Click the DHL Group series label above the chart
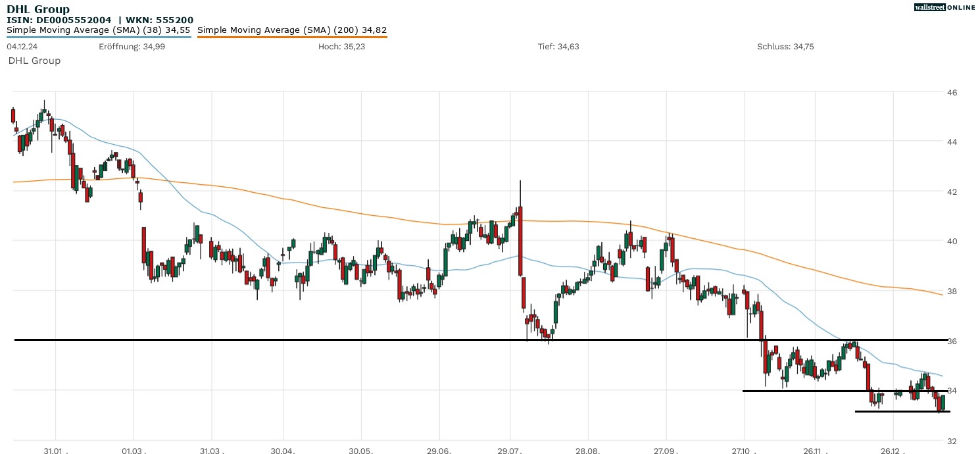This screenshot has height=454, width=980. click(34, 61)
